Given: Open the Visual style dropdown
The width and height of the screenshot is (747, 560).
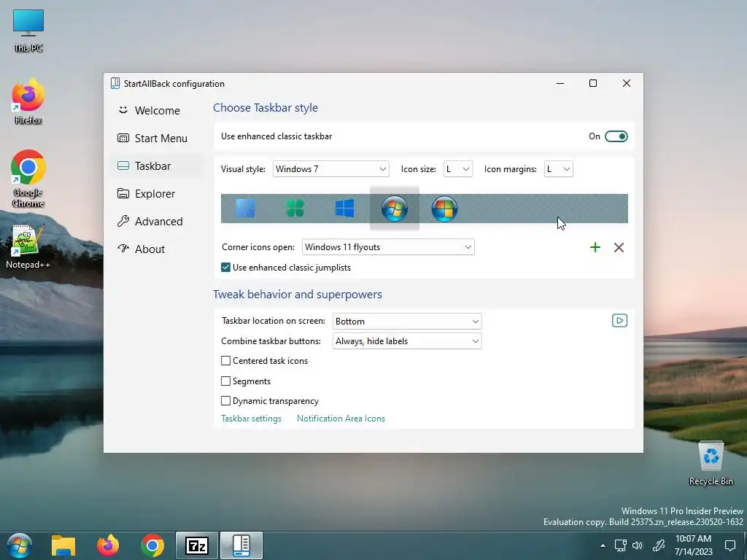Looking at the screenshot, I should (330, 169).
